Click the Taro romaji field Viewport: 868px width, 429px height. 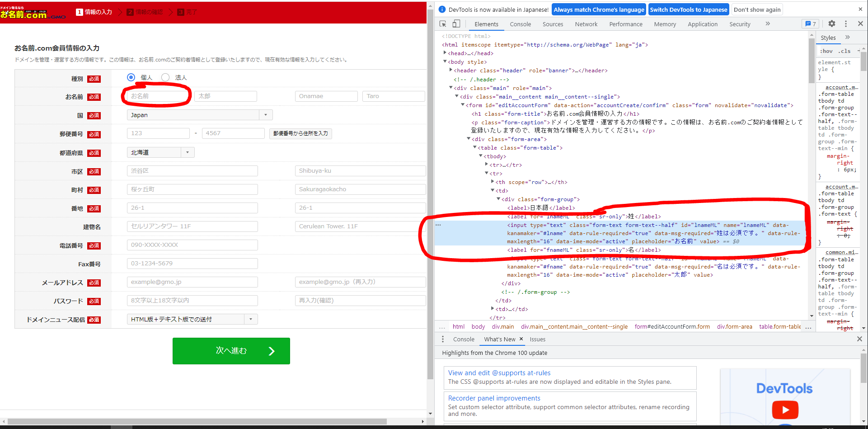pos(394,96)
